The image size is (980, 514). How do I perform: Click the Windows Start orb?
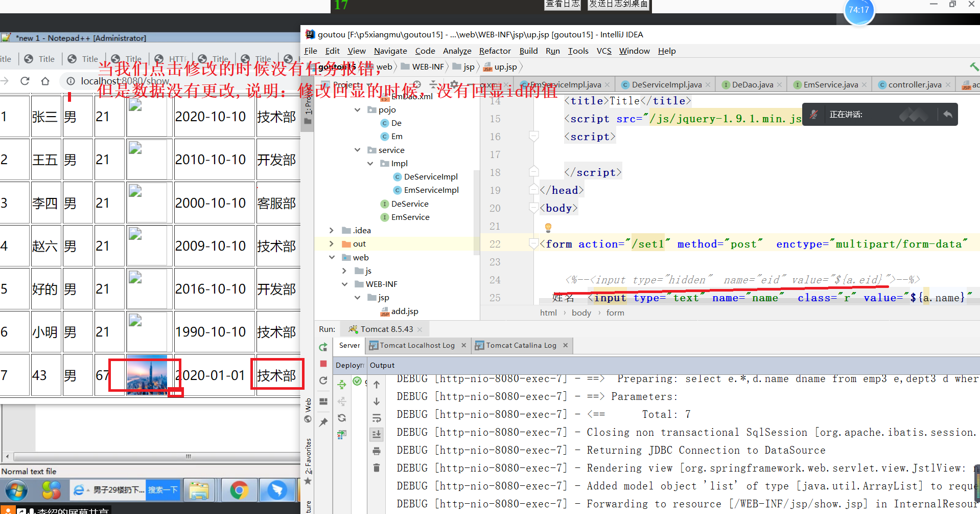point(15,490)
